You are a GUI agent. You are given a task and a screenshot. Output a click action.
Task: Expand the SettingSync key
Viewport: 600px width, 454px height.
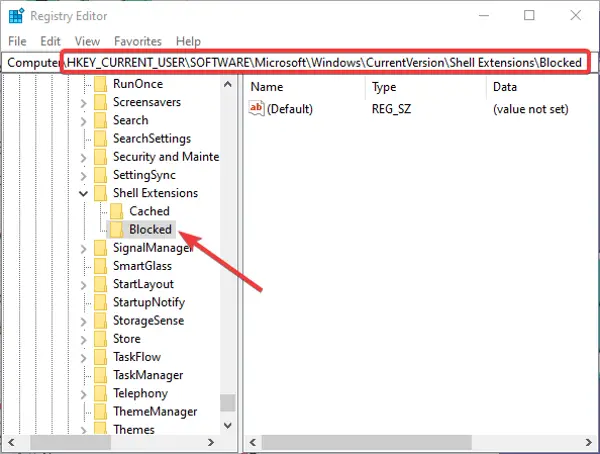[83, 176]
